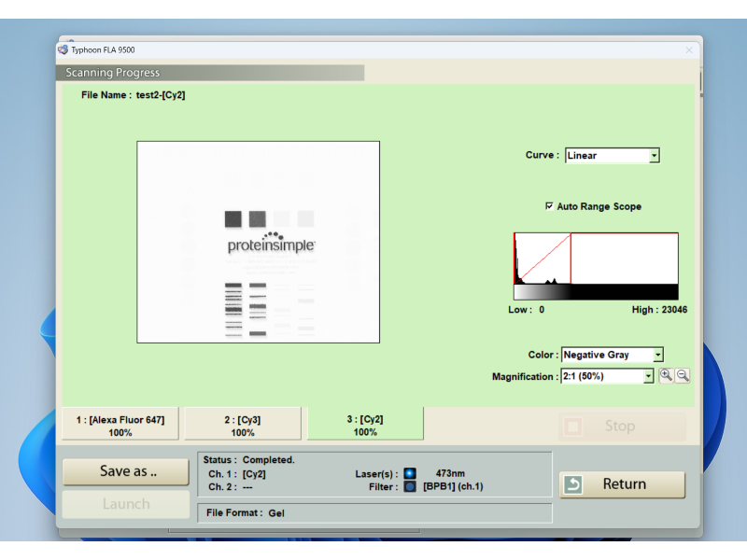
Task: Click the Save as .. button
Action: click(x=126, y=471)
